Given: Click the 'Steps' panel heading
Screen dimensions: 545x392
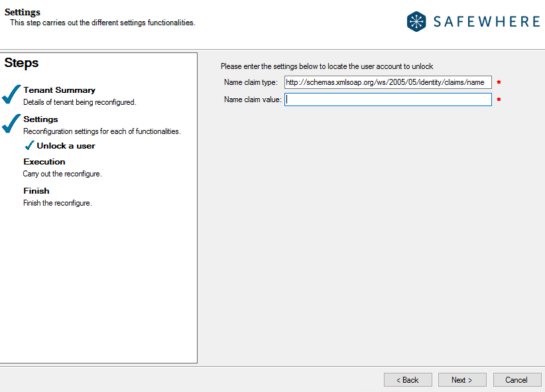Looking at the screenshot, I should tap(21, 63).
